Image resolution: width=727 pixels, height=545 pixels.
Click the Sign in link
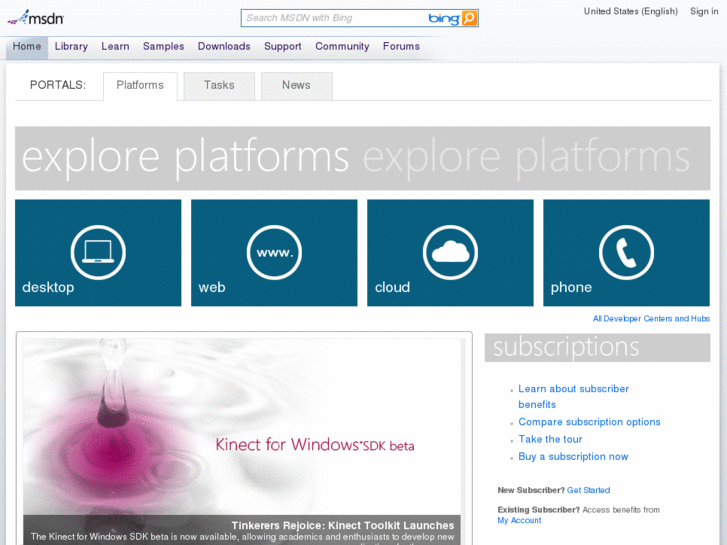click(704, 11)
